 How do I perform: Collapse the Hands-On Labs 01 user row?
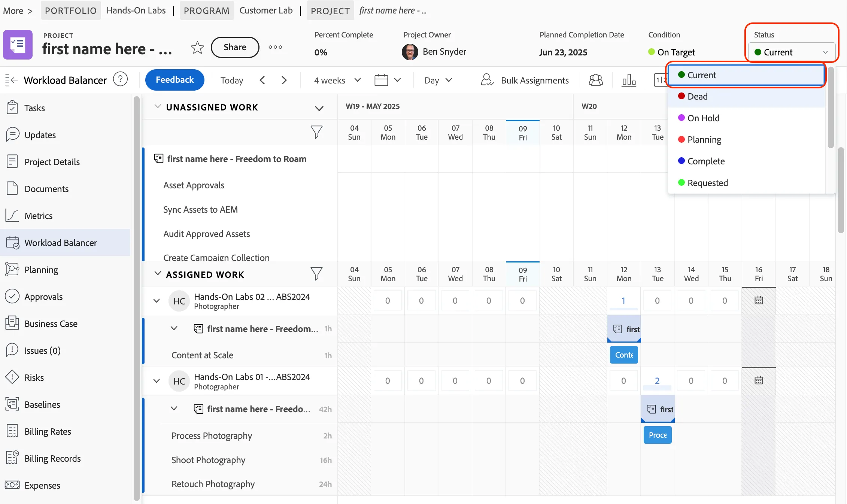157,381
